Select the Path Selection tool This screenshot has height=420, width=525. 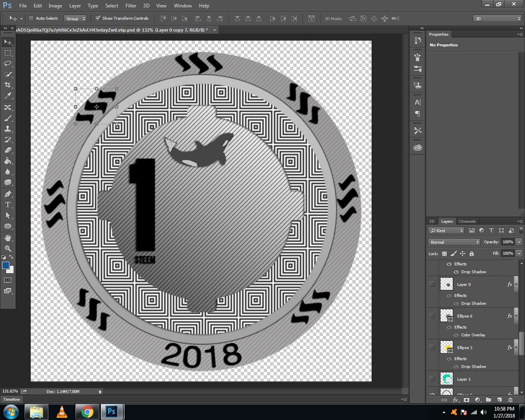(8, 215)
